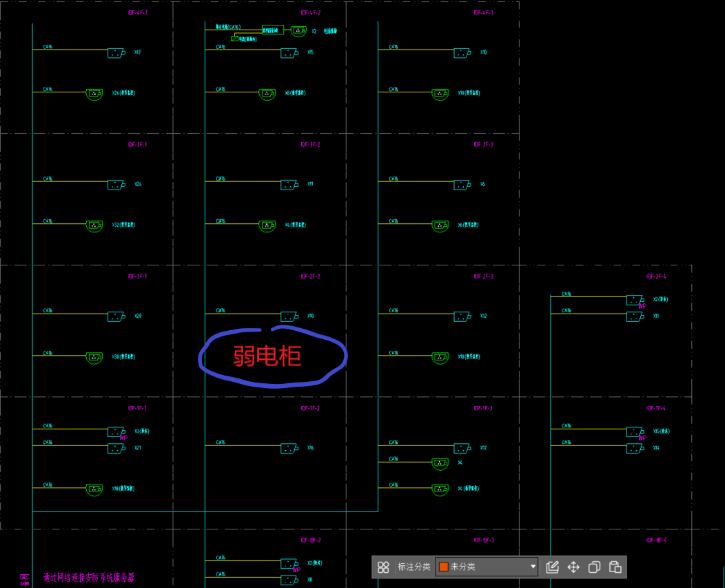
Task: Click the IDF-2F-4 zone label
Action: pos(657,276)
